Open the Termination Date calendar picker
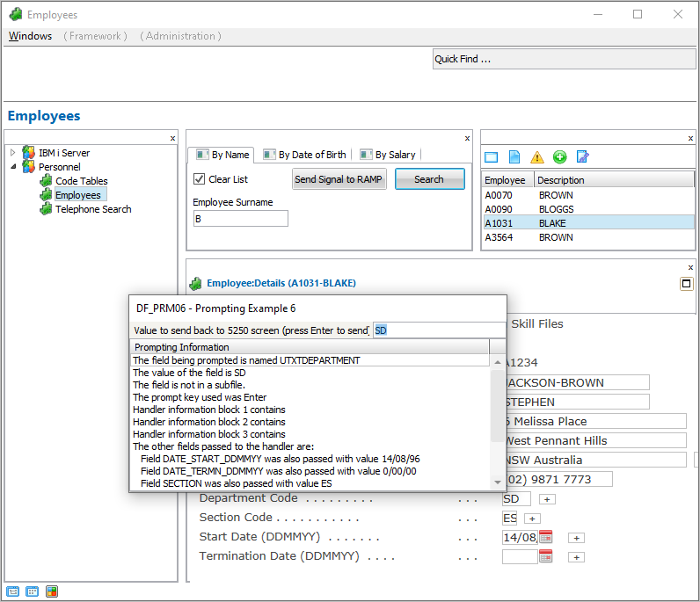Image resolution: width=700 pixels, height=602 pixels. coord(545,556)
